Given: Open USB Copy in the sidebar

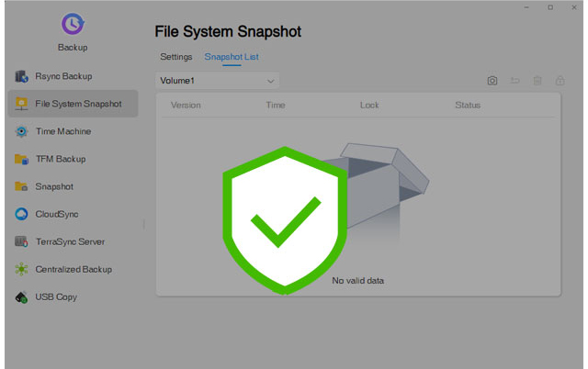Looking at the screenshot, I should click(x=73, y=297).
